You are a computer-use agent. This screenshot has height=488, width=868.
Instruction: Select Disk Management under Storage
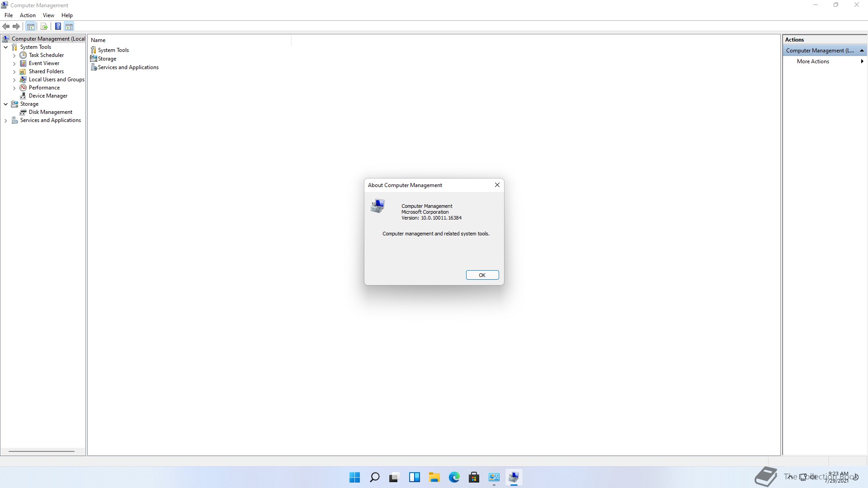tap(50, 112)
